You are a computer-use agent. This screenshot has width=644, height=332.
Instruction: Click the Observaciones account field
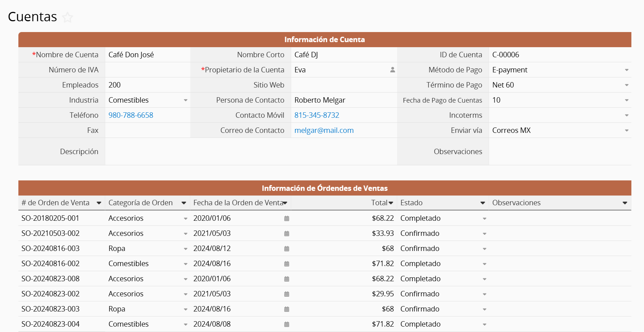(560, 152)
